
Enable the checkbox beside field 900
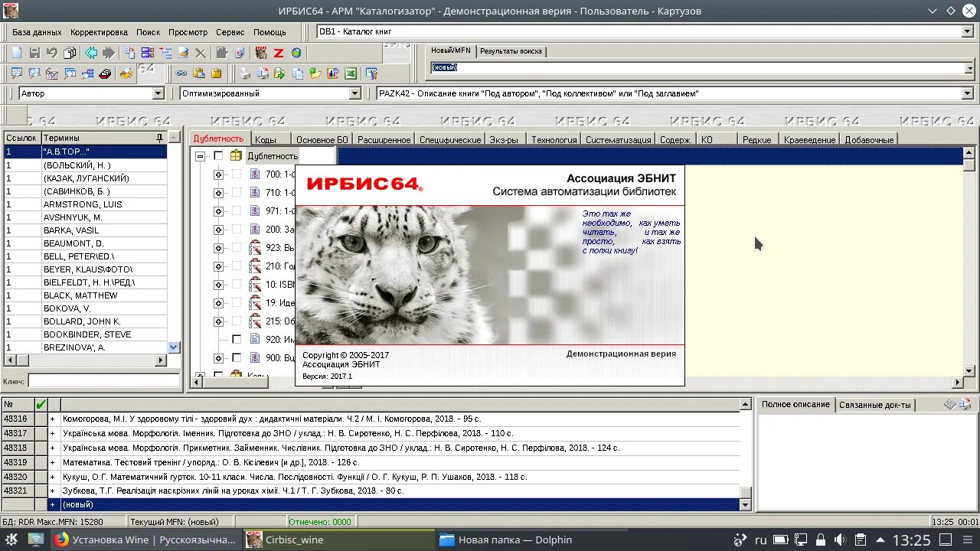click(x=237, y=357)
